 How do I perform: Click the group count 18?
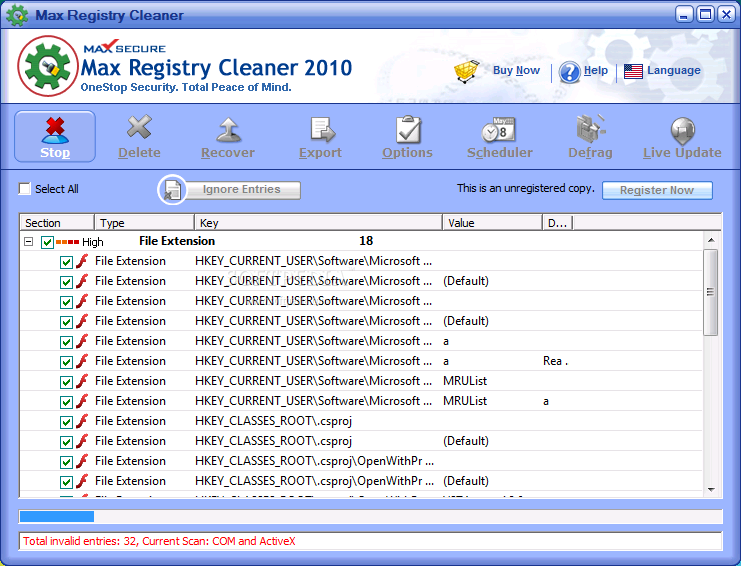(x=366, y=241)
